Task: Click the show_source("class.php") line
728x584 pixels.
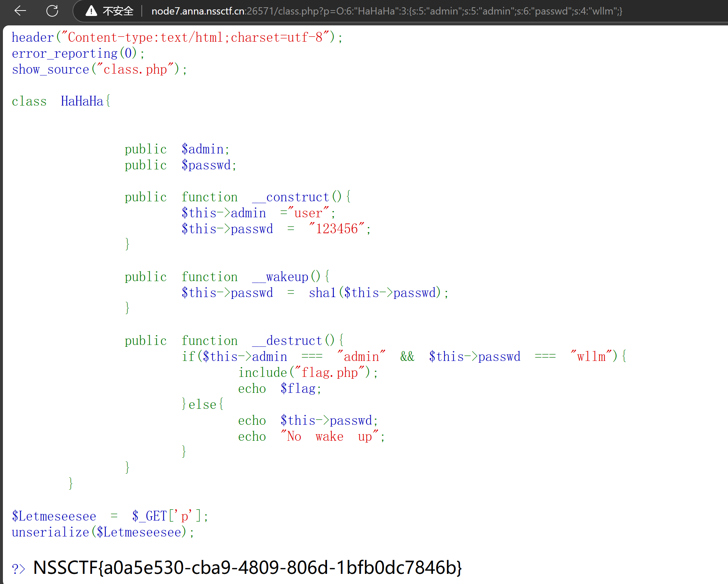Action: [x=99, y=69]
